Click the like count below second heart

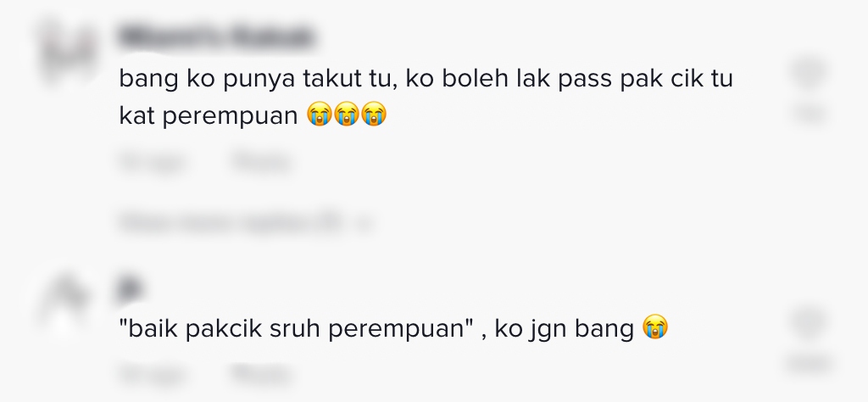pos(809,364)
